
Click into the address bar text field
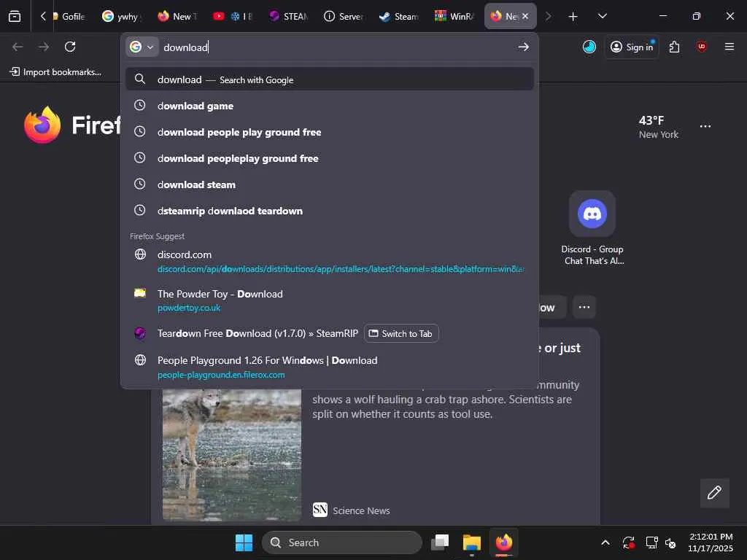(x=336, y=47)
